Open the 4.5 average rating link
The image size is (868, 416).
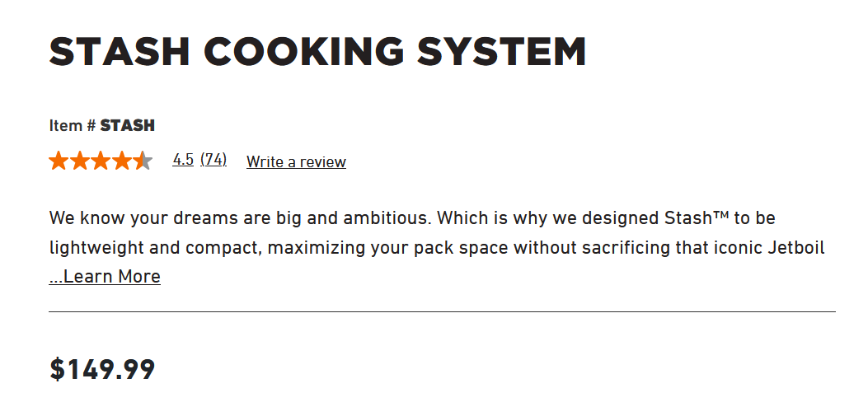pyautogui.click(x=183, y=160)
